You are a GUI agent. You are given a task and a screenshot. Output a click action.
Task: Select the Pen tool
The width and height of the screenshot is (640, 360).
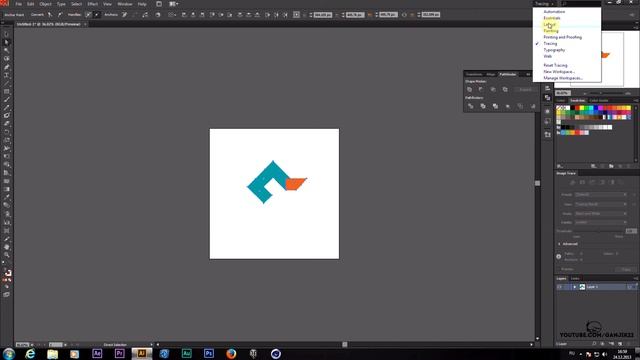click(x=7, y=67)
